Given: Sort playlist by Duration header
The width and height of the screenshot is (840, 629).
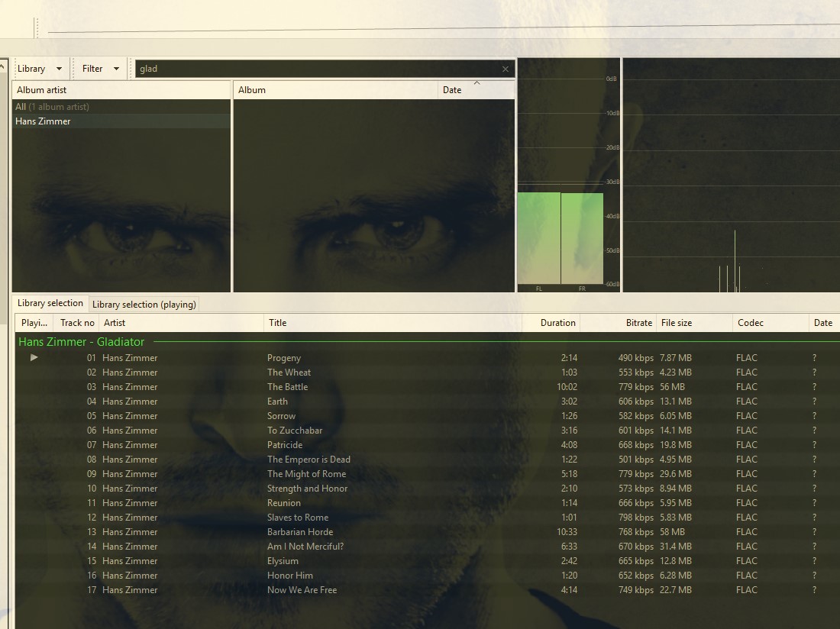Looking at the screenshot, I should tap(551, 323).
